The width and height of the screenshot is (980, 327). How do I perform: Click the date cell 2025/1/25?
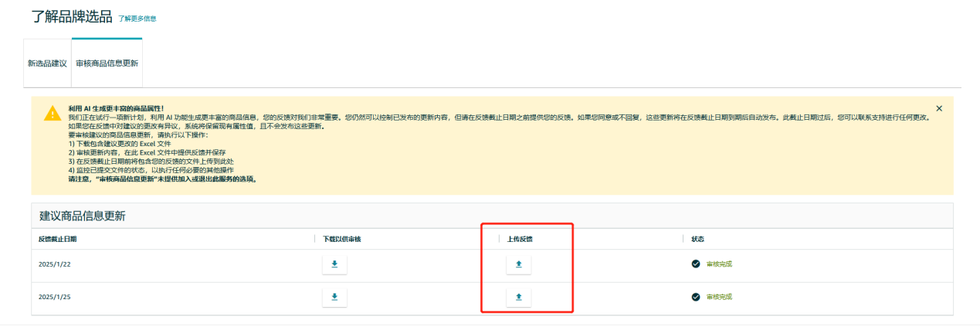53,297
